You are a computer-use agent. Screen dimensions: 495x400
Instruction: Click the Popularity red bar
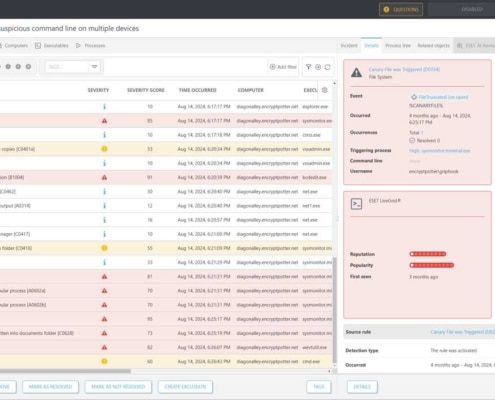(432, 265)
